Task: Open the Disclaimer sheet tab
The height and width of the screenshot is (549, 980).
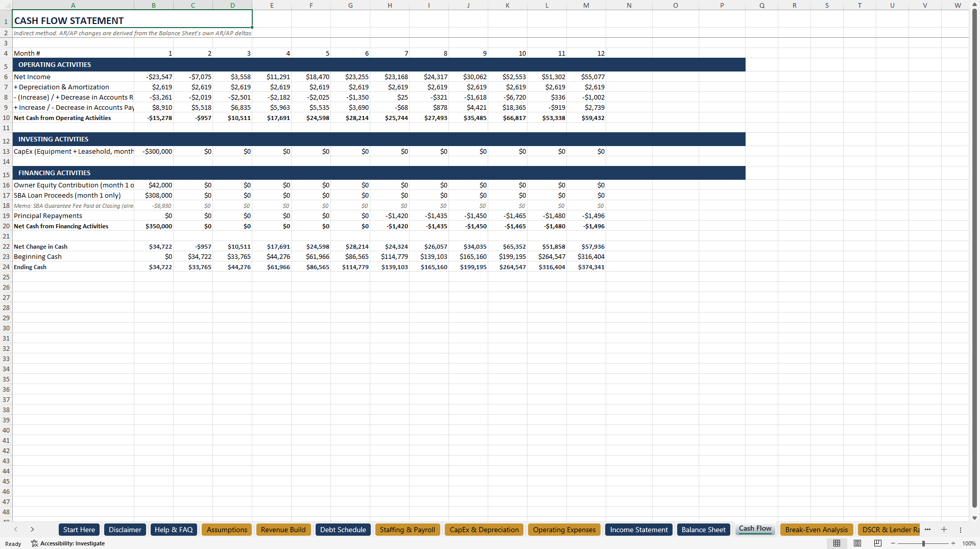Action: [125, 530]
